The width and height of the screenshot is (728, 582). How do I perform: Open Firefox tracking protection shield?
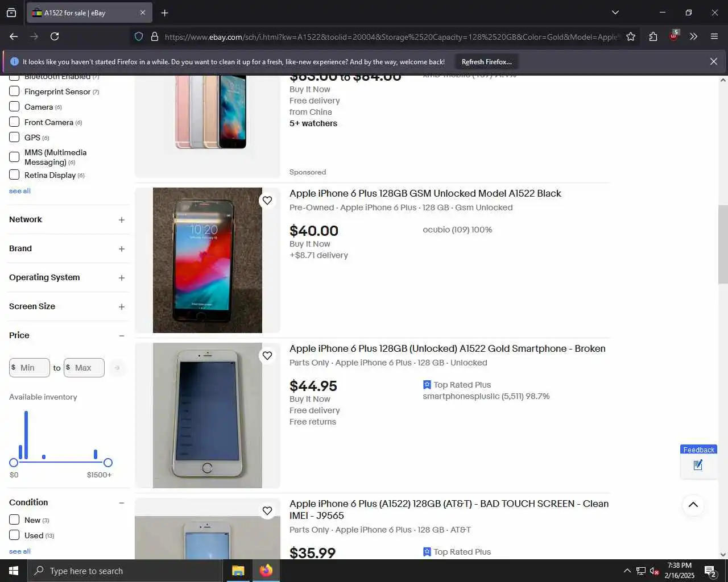[x=139, y=36]
